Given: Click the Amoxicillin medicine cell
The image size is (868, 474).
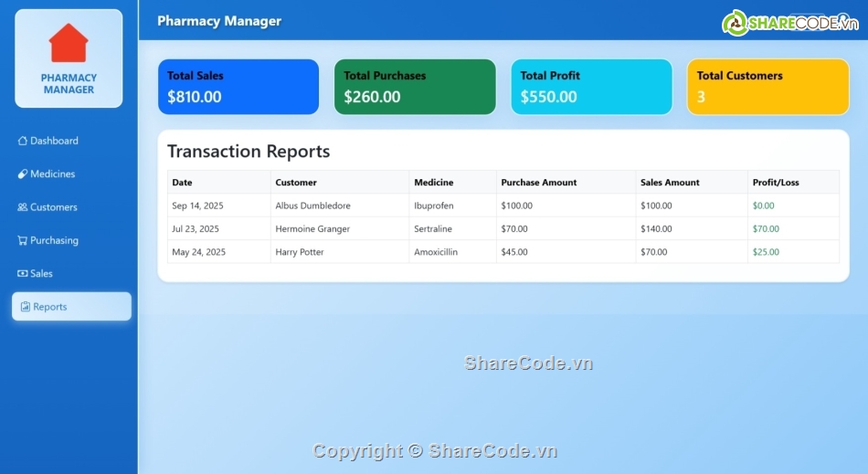Looking at the screenshot, I should 436,252.
